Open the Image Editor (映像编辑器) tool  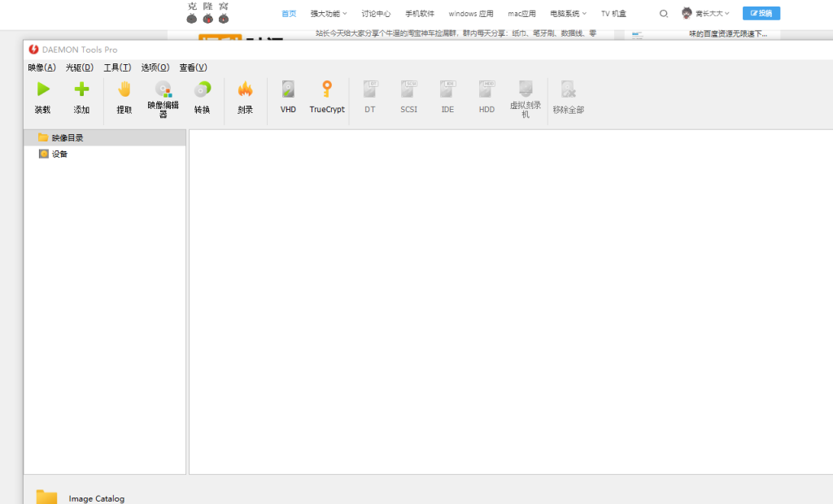(x=163, y=89)
